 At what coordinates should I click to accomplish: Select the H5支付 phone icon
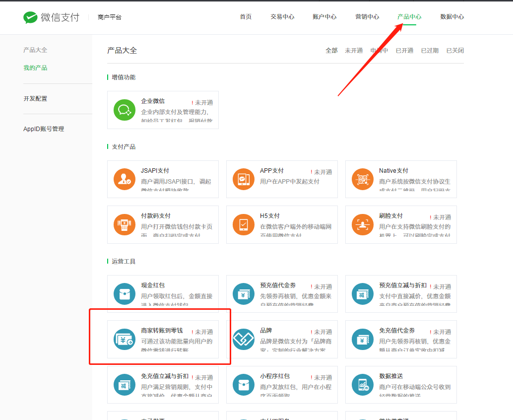[x=243, y=224]
